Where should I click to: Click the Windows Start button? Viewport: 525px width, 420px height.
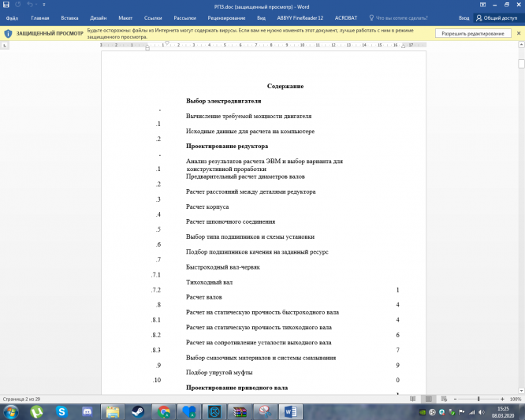click(11, 411)
